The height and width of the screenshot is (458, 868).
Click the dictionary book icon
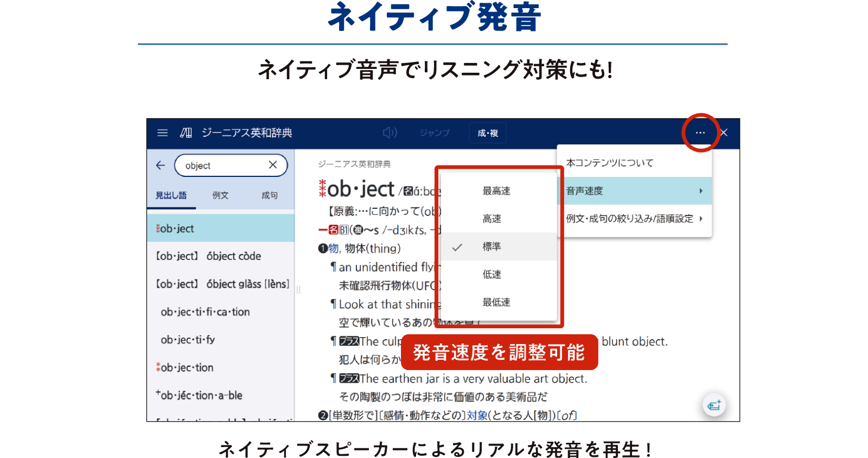tap(186, 133)
